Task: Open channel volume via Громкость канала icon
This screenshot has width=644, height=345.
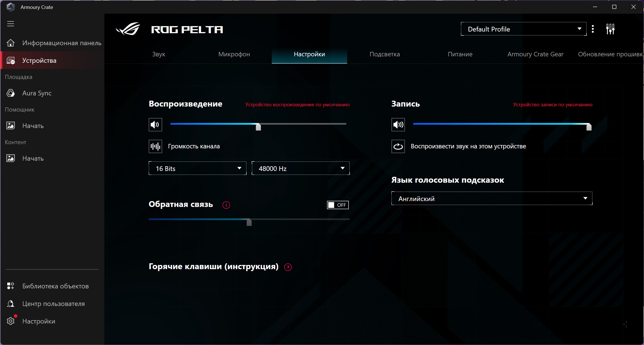Action: (155, 146)
